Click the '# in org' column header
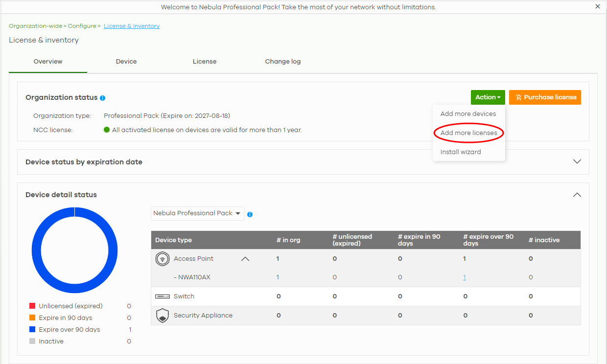The height and width of the screenshot is (364, 607). coord(288,240)
